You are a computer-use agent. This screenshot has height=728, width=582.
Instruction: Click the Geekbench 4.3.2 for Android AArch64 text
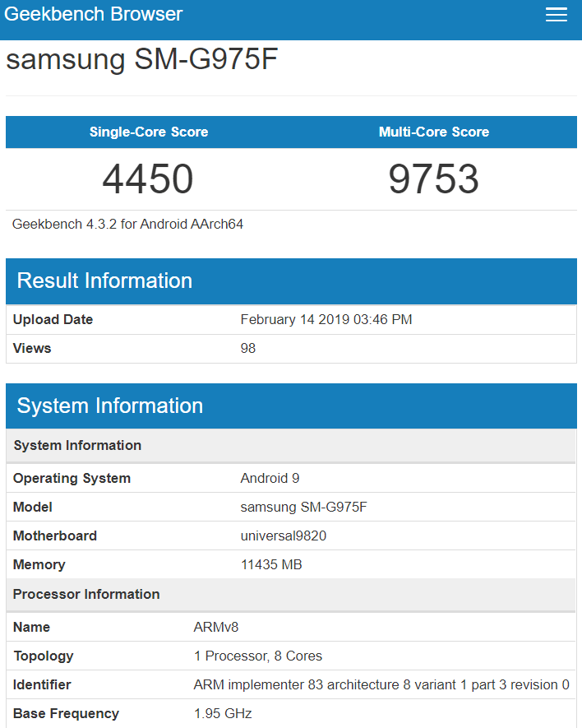[127, 225]
